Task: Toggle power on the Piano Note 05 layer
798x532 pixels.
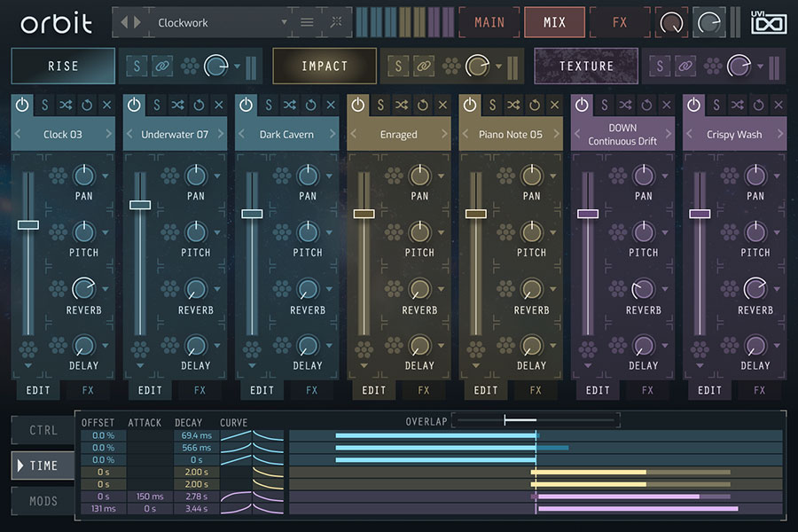Action: coord(470,106)
